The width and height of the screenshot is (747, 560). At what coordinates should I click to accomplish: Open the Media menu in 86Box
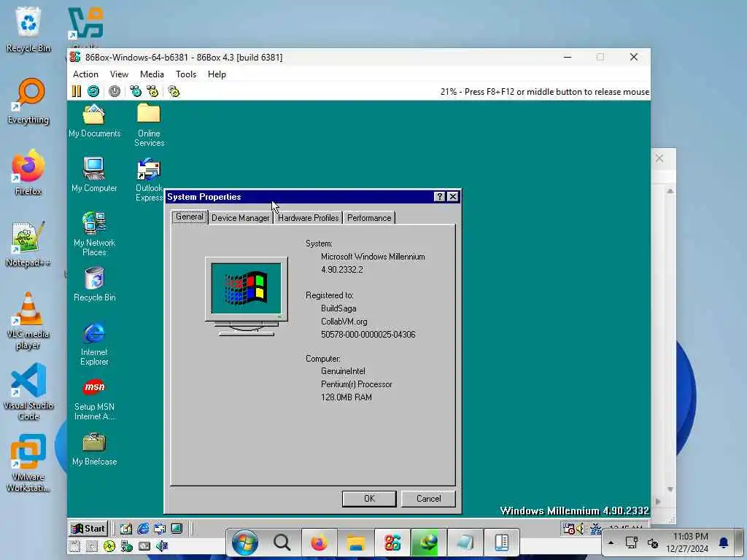(x=152, y=74)
